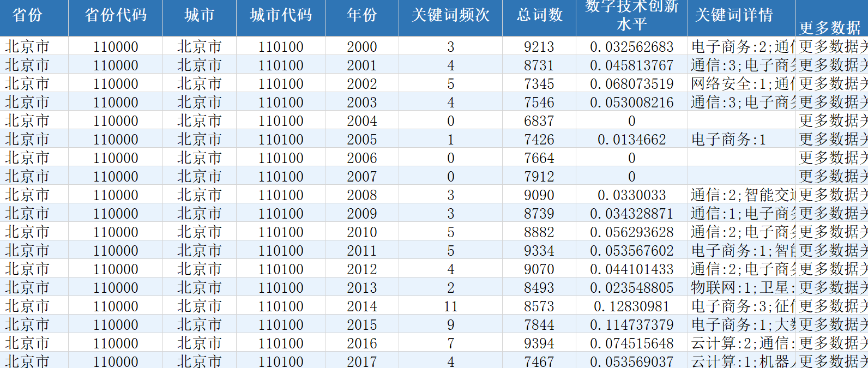Screen dimensions: 868x368
Task: Click innovation value 0.032562683
Action: (x=632, y=47)
